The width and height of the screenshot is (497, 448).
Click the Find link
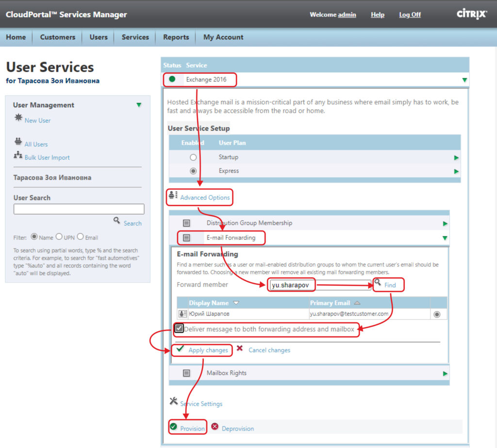coord(390,285)
